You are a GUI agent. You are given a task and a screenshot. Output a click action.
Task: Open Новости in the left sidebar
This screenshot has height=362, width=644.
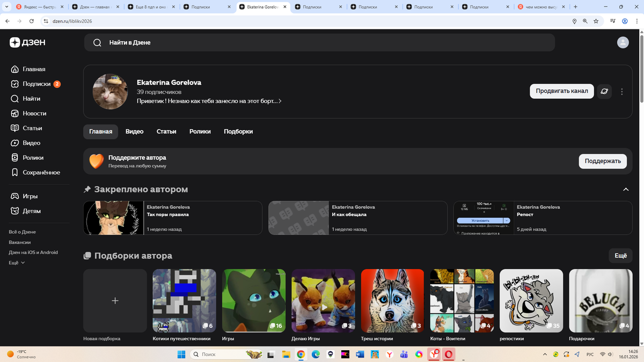tap(28, 114)
